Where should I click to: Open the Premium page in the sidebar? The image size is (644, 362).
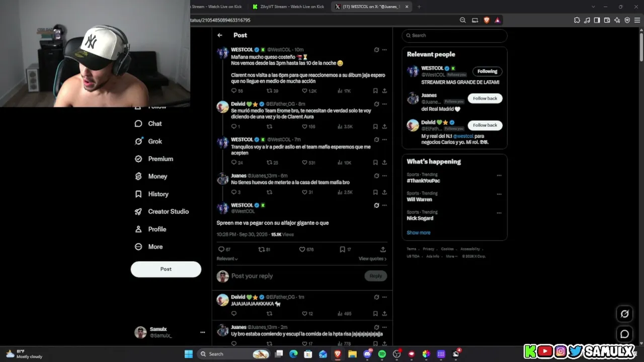154,159
